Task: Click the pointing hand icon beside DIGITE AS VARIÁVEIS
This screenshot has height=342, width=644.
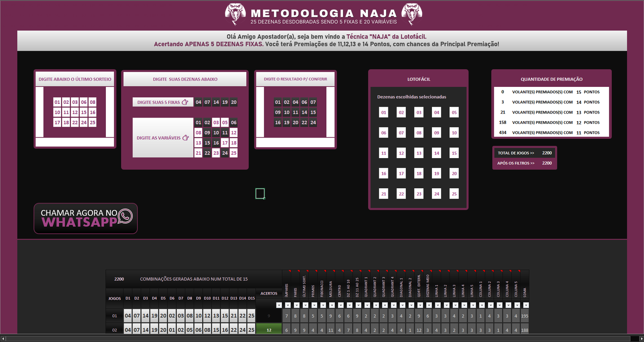Action: click(x=186, y=138)
